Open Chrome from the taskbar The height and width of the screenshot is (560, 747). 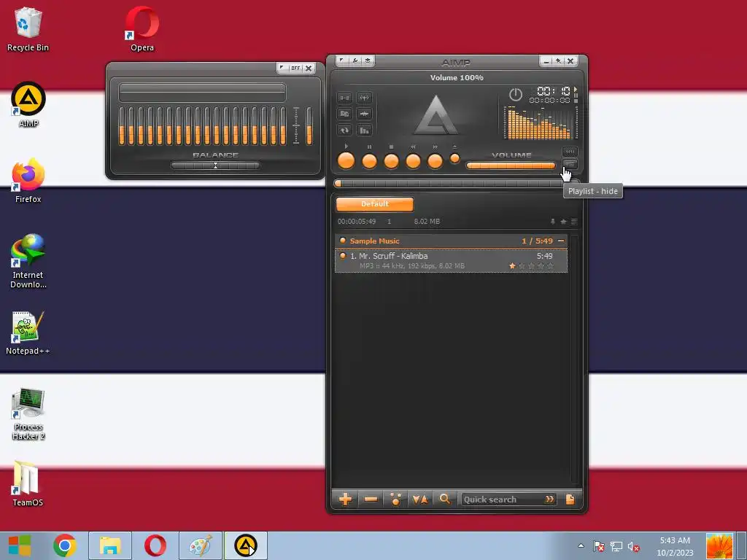65,545
